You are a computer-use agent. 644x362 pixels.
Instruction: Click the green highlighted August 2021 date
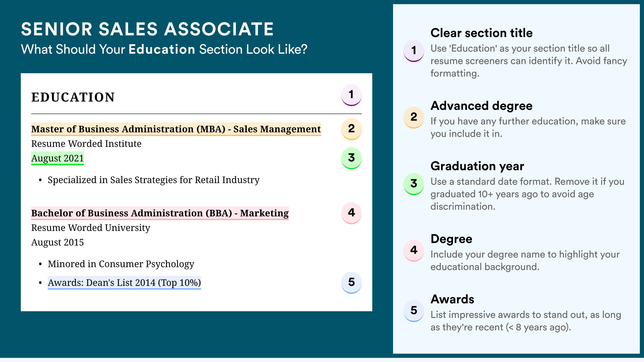(57, 158)
